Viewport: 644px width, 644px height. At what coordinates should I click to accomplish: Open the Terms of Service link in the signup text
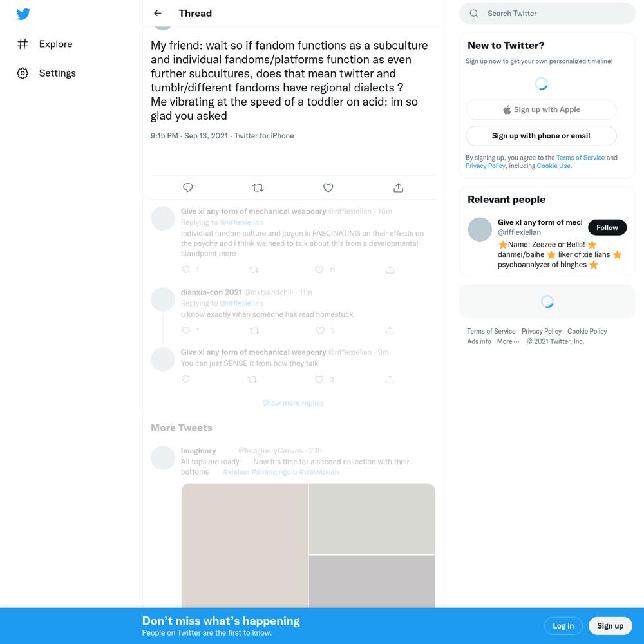click(x=580, y=158)
